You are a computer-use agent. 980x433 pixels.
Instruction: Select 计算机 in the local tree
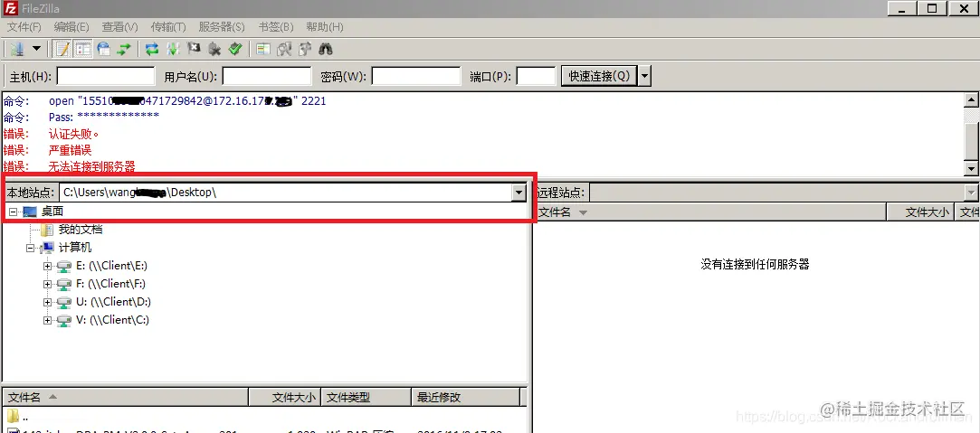pyautogui.click(x=75, y=248)
